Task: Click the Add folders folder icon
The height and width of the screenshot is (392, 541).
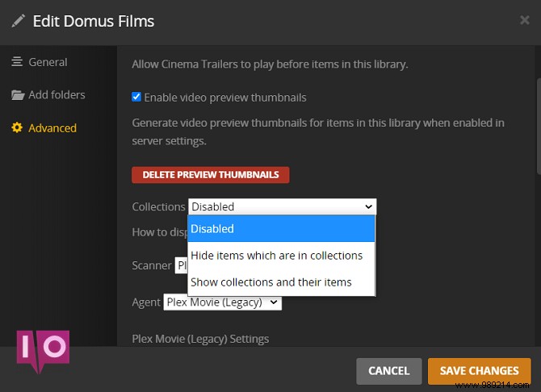Action: (18, 94)
